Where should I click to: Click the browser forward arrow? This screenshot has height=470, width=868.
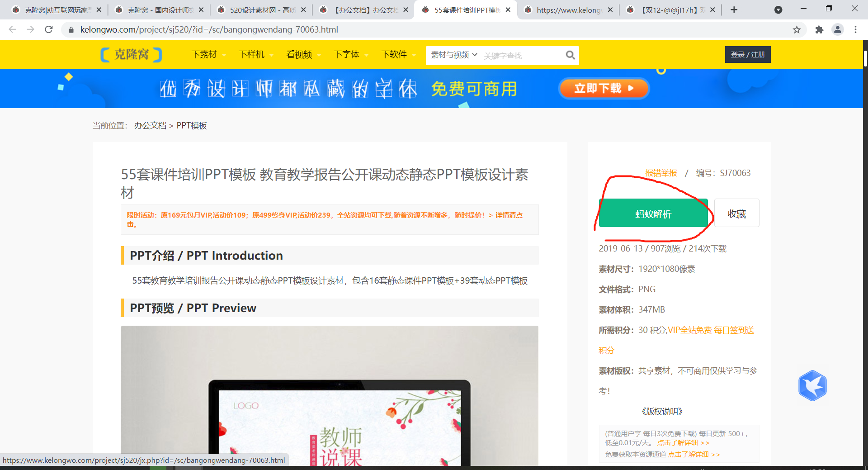[x=30, y=29]
